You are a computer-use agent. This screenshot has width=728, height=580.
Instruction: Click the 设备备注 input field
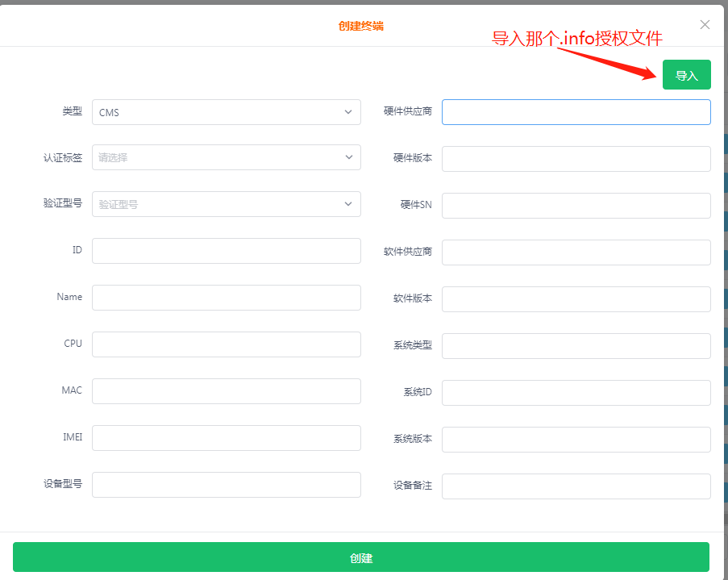click(x=576, y=486)
